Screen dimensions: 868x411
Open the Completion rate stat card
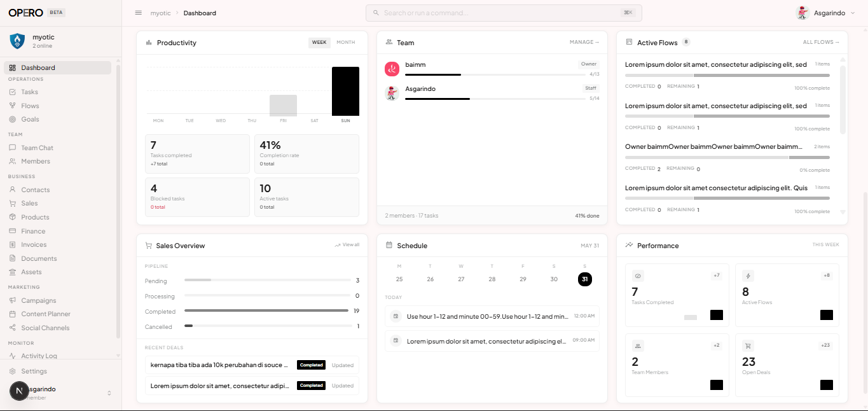[x=307, y=153]
